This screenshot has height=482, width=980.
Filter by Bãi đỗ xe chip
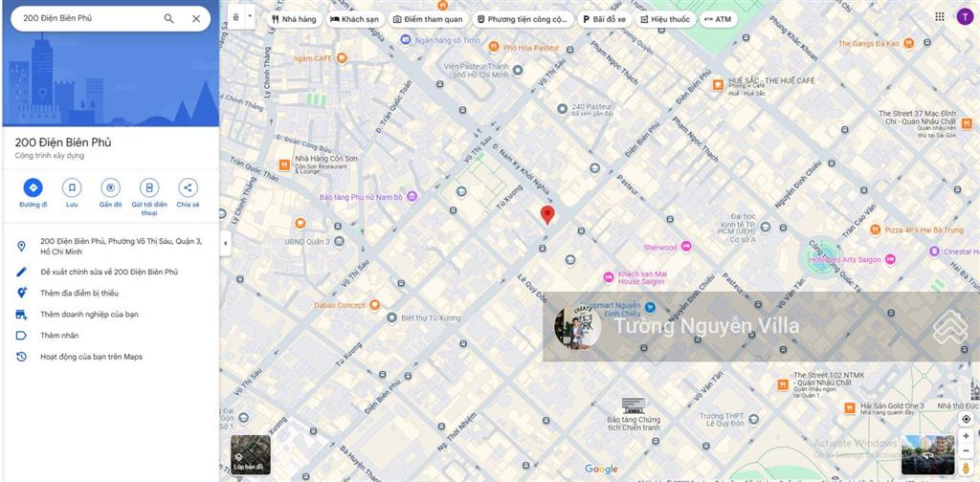(x=604, y=19)
